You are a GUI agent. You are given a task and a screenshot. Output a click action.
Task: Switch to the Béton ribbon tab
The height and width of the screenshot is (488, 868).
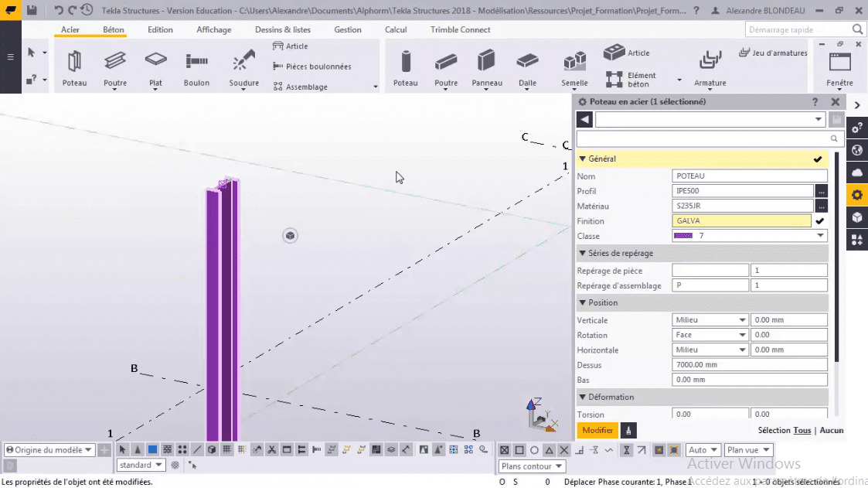tap(114, 30)
